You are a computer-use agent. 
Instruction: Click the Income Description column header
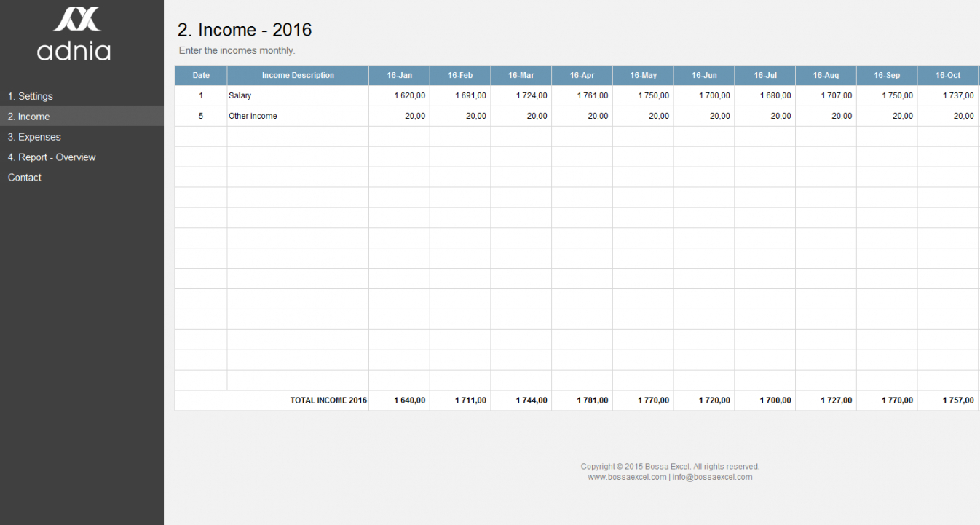(298, 76)
